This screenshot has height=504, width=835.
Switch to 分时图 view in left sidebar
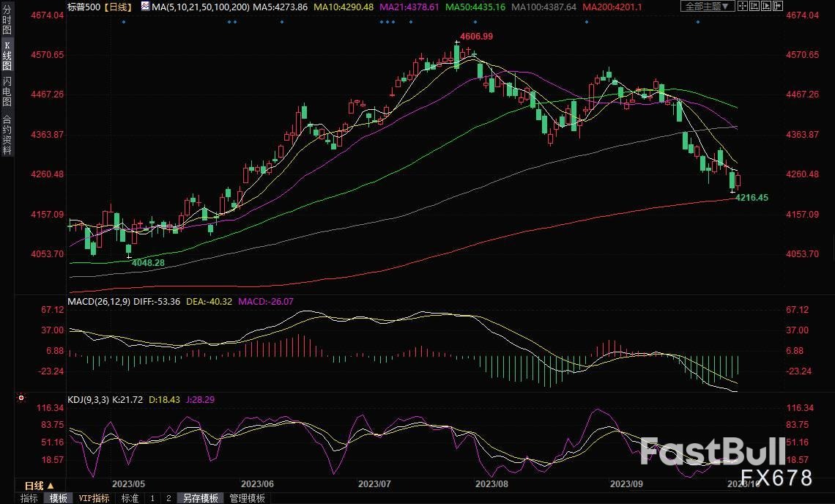point(7,23)
